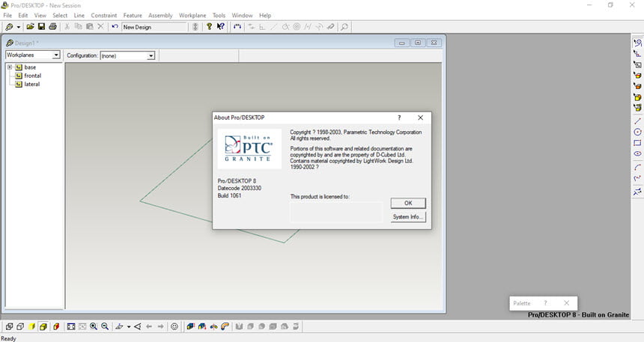The height and width of the screenshot is (342, 644).
Task: Select the Straight Line tool in right toolbar
Action: 637,121
